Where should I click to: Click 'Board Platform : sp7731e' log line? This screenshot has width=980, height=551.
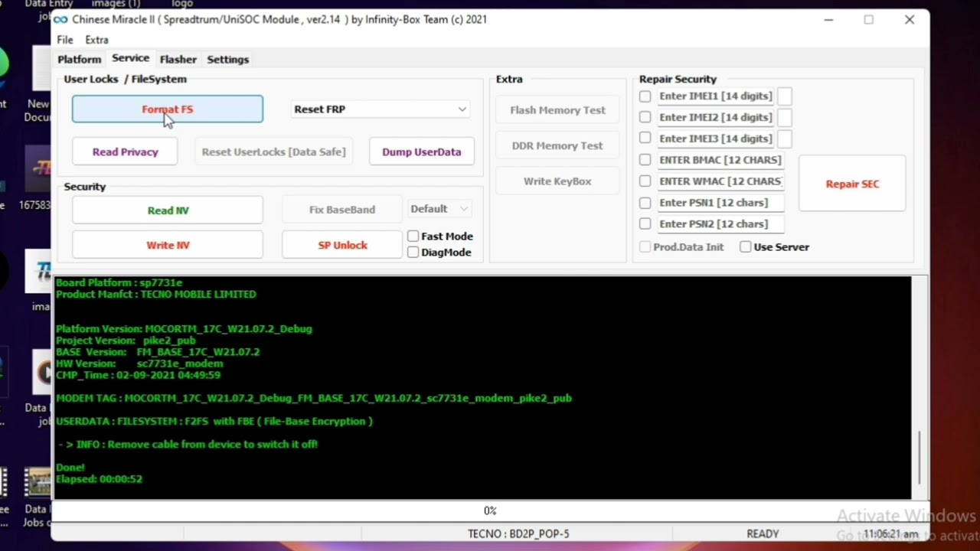coord(119,282)
